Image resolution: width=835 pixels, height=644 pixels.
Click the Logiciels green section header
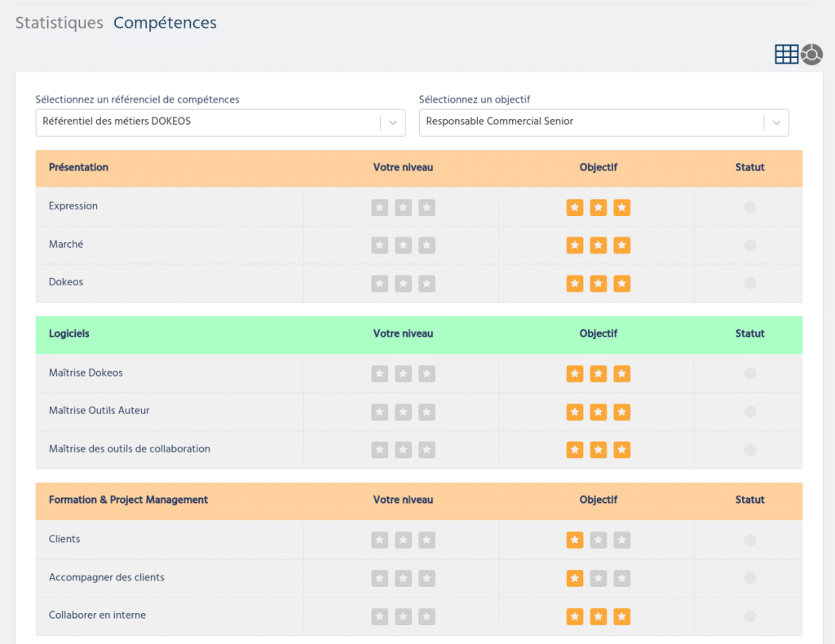pos(419,335)
